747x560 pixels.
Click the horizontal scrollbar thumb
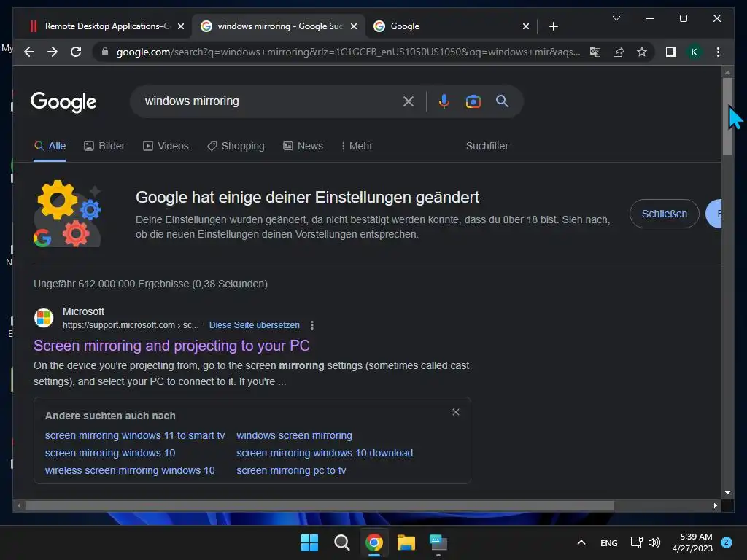pyautogui.click(x=320, y=506)
